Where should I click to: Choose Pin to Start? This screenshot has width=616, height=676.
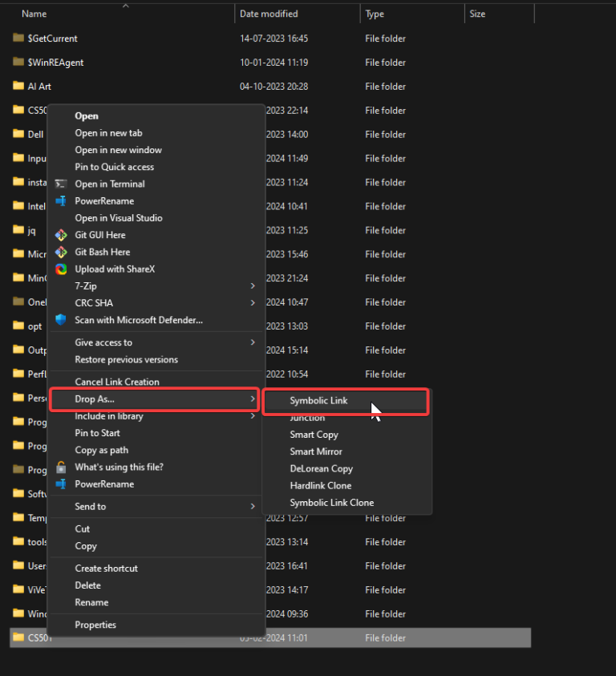tap(98, 433)
